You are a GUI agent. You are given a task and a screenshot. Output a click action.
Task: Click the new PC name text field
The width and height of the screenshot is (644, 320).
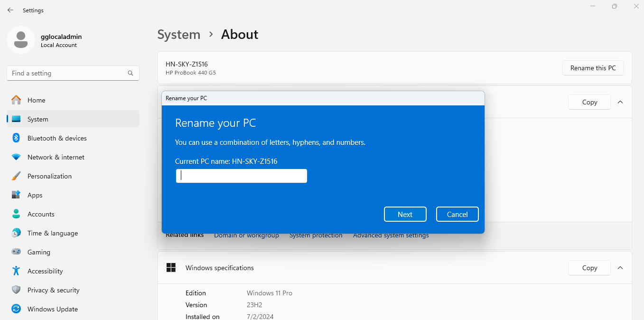pyautogui.click(x=241, y=176)
